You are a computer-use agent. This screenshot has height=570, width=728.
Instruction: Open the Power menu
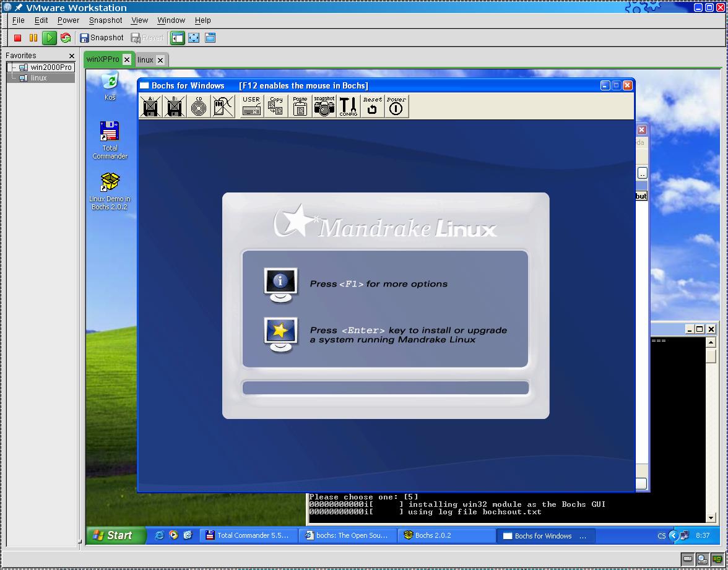(68, 20)
